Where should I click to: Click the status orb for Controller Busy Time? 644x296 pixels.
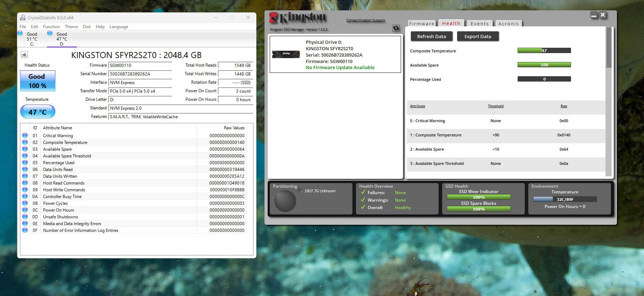click(x=25, y=196)
